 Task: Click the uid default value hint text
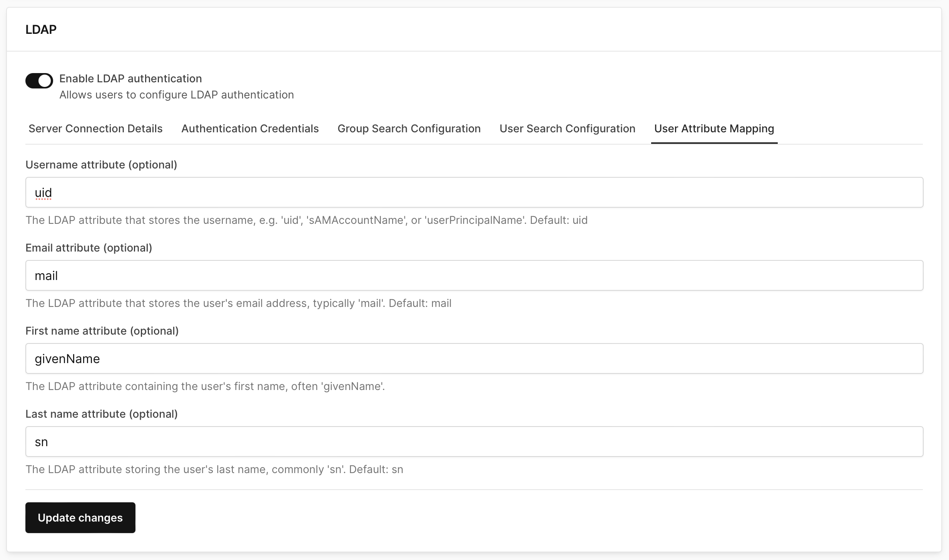point(307,220)
